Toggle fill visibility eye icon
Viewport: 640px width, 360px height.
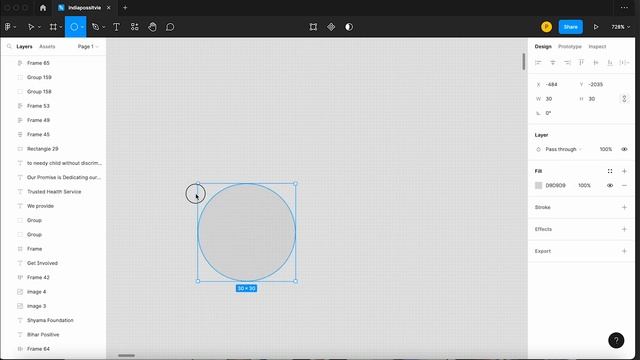coord(610,185)
